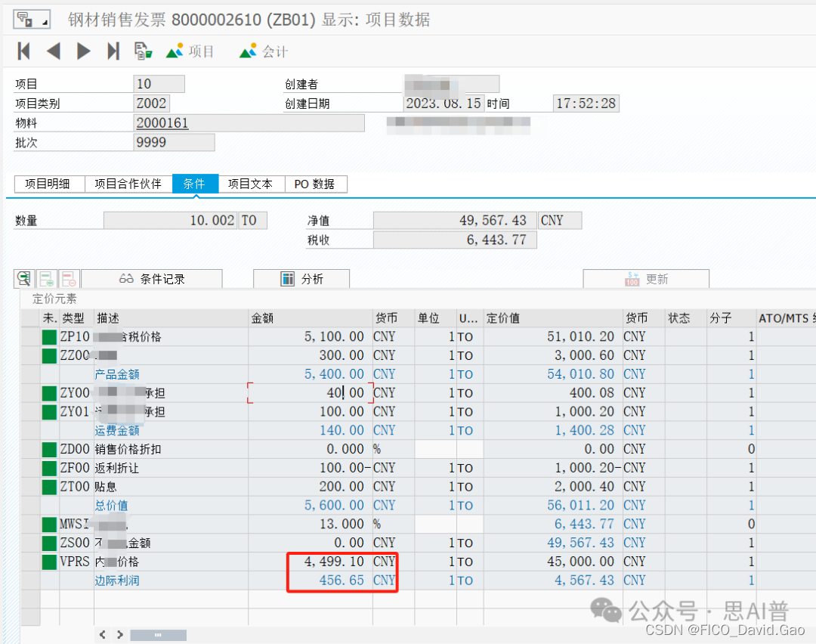Image resolution: width=816 pixels, height=644 pixels.
Task: Click the 项目类别 field Z002
Action: (151, 103)
